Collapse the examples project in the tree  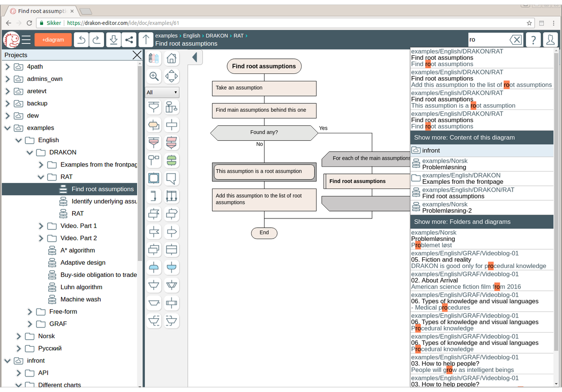pyautogui.click(x=7, y=128)
